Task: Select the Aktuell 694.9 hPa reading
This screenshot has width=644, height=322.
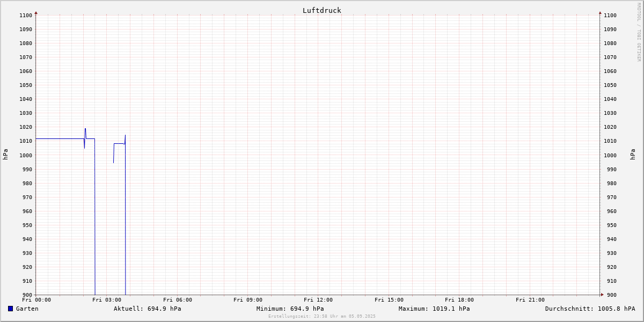Action: pos(147,309)
